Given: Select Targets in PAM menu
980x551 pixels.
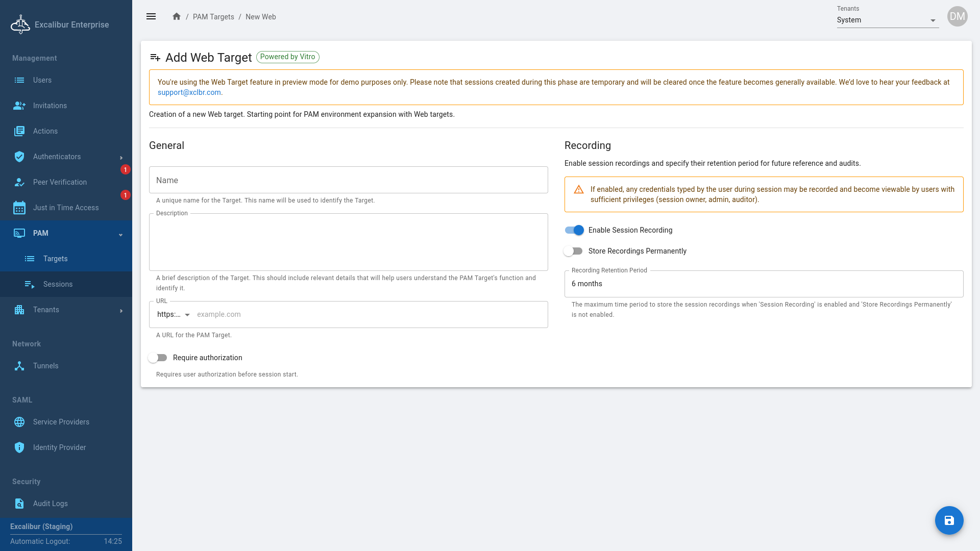Looking at the screenshot, I should point(55,259).
